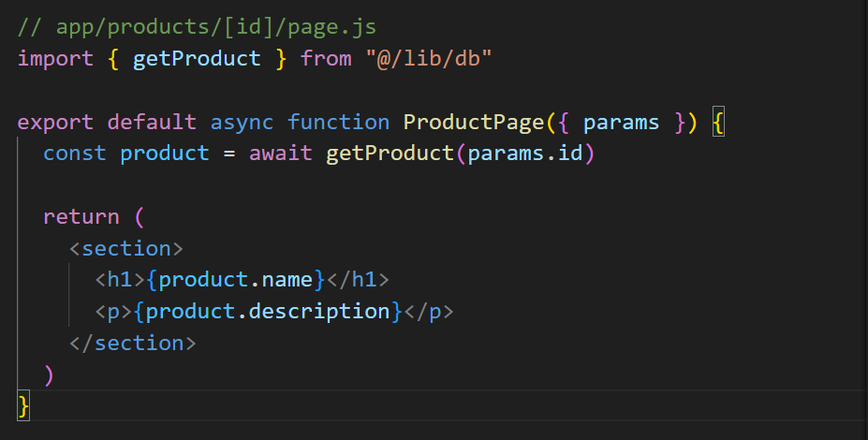Click the closing </section> tag

132,344
